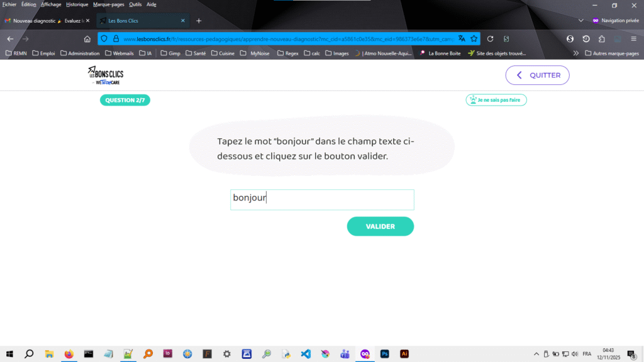This screenshot has height=362, width=644.
Task: Reload the page with the refresh icon
Action: 490,38
